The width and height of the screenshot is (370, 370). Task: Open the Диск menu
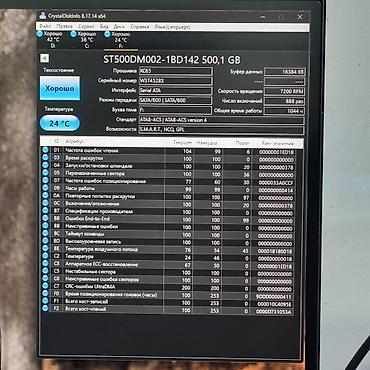tap(119, 26)
